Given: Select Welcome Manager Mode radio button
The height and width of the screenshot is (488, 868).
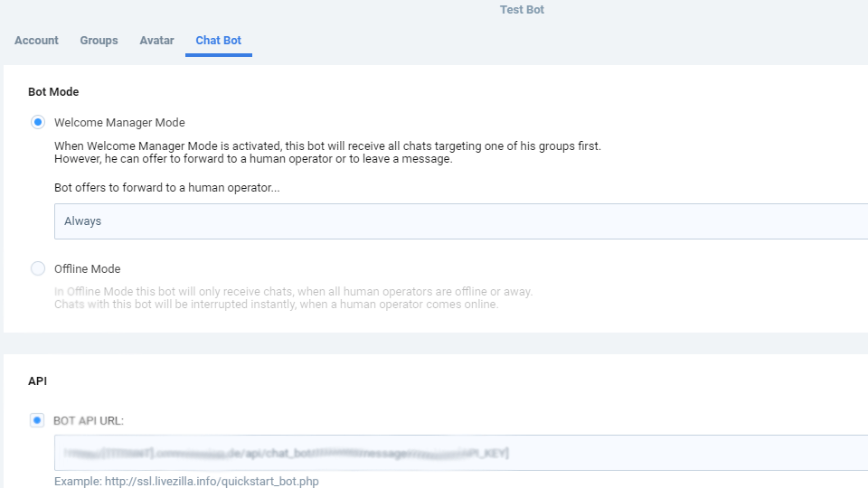Looking at the screenshot, I should click(x=38, y=122).
